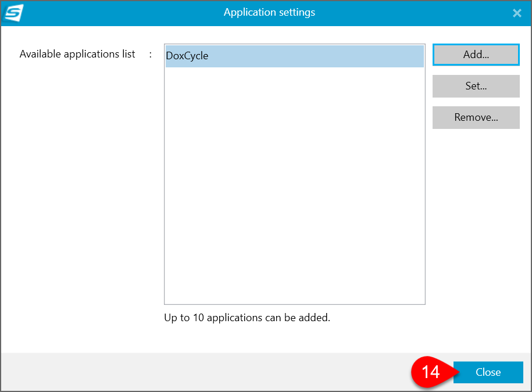Click the Close button marked by arrow 14
Screen dimensions: 532x392
coord(488,372)
